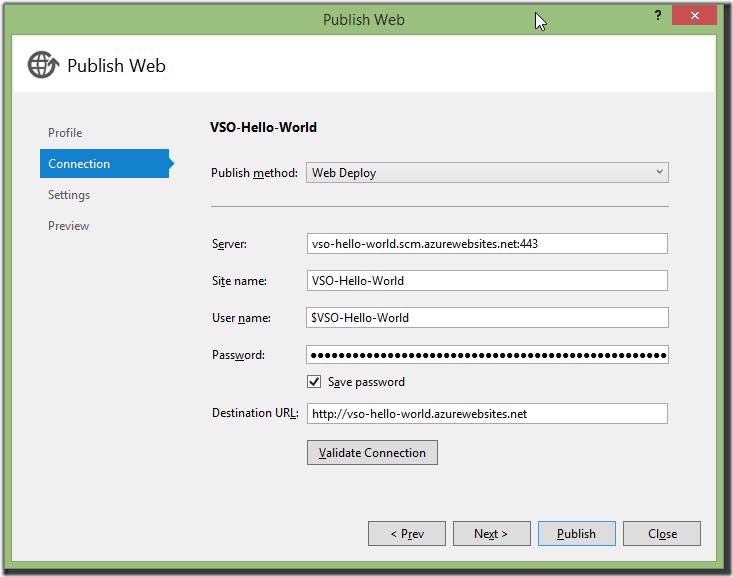
Task: Switch to the Settings step
Action: (69, 195)
